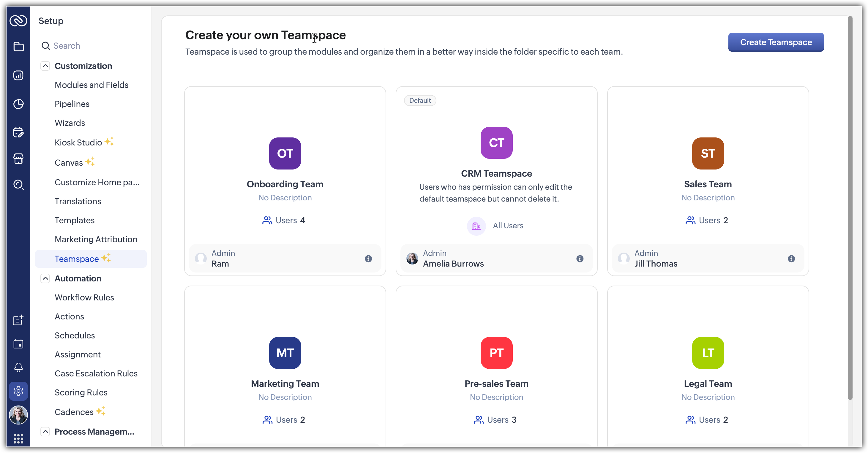868x453 pixels.
Task: Select Workflow Rules in sidebar
Action: coord(84,297)
